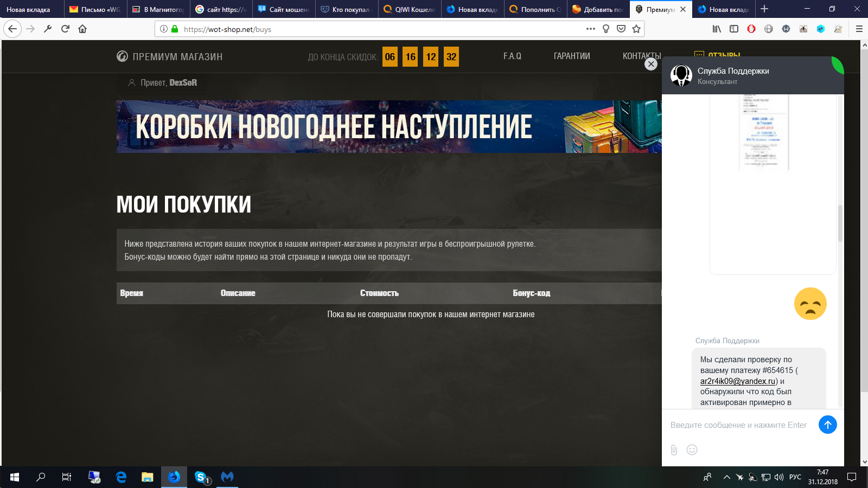Open the grey globe extension icon

769,29
